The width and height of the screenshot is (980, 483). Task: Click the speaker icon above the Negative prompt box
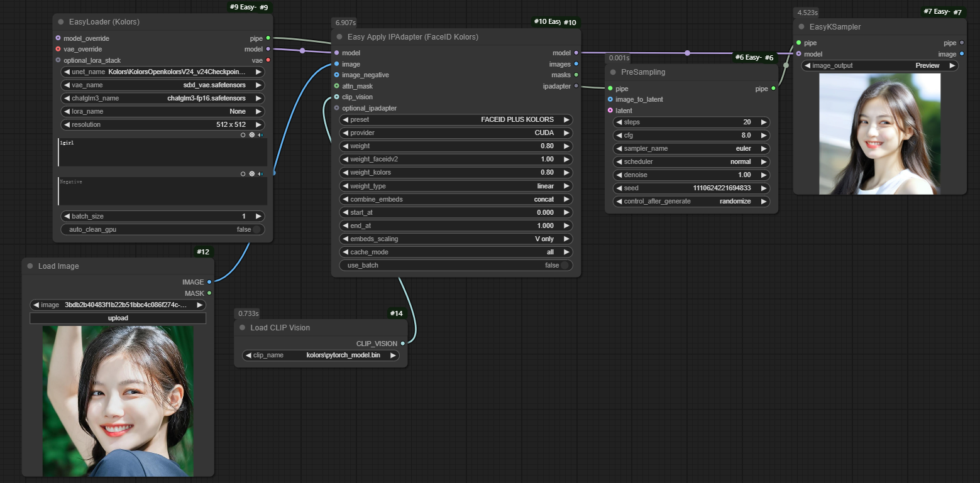(260, 173)
